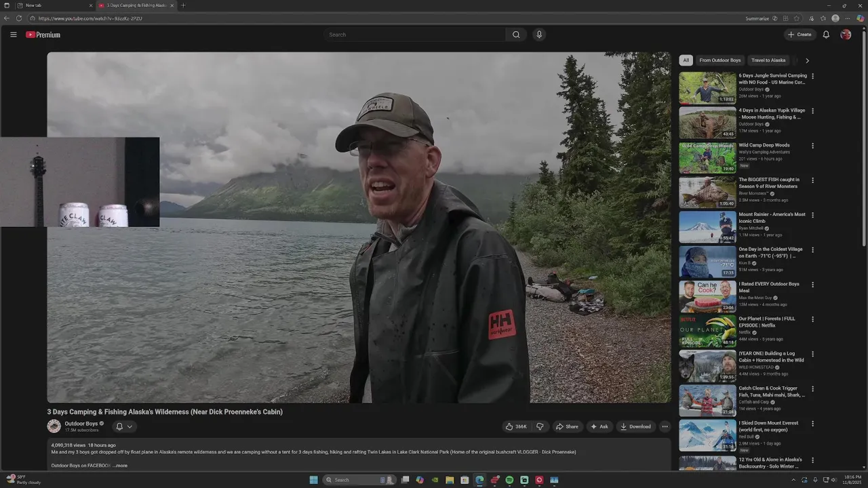Click the Create button
The width and height of the screenshot is (868, 488).
[x=800, y=35]
